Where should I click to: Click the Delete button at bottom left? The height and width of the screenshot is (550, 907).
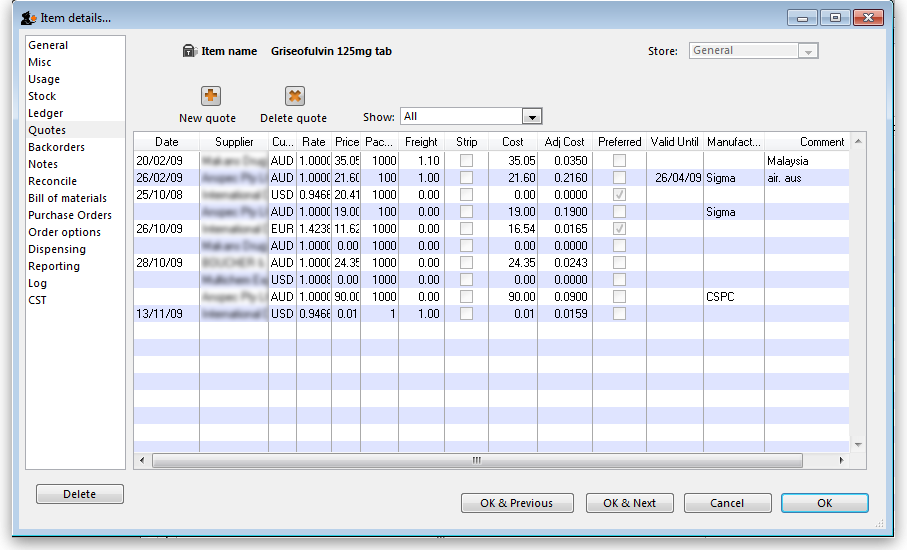tap(80, 494)
